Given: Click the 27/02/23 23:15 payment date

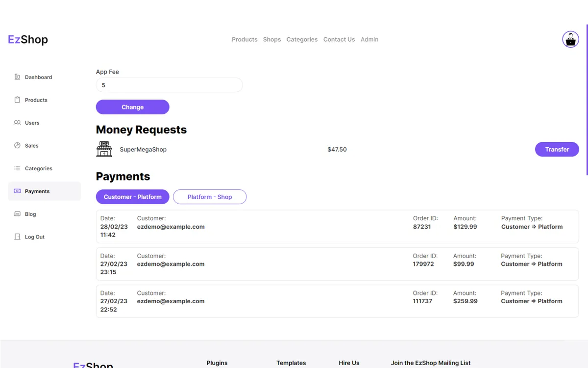Looking at the screenshot, I should pyautogui.click(x=114, y=268).
